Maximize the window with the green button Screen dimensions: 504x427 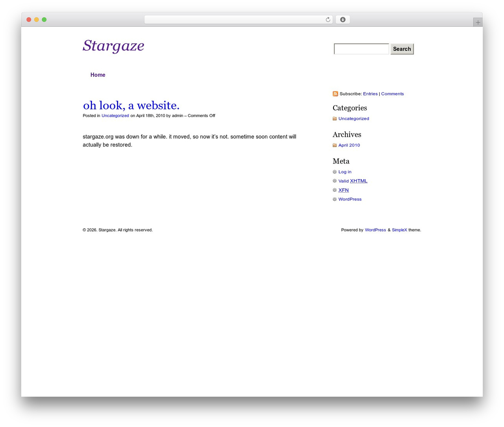point(44,20)
